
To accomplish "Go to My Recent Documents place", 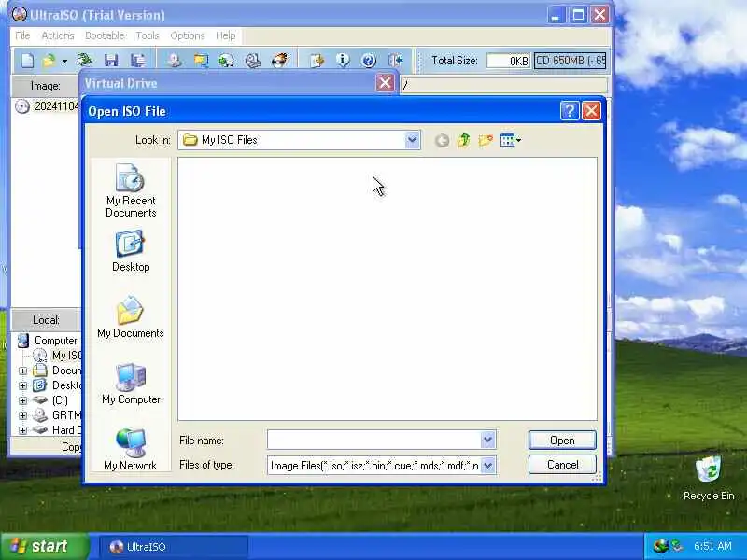I will (x=131, y=191).
